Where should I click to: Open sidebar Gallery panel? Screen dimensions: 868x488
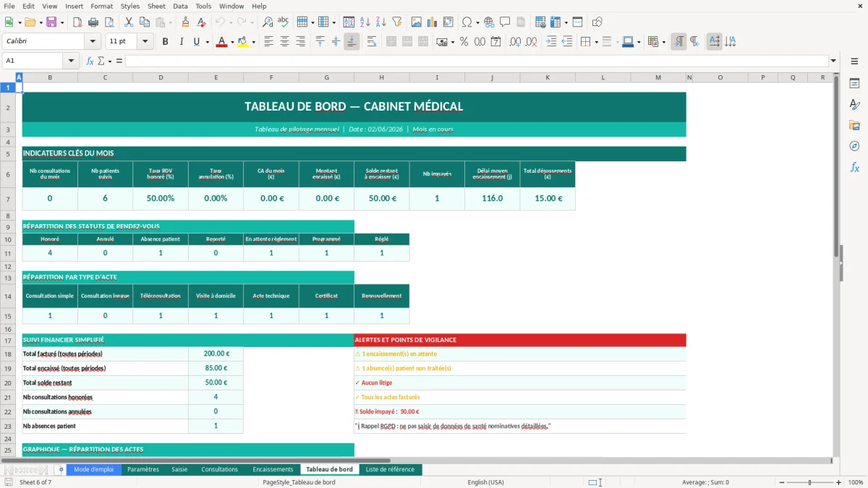coord(854,126)
